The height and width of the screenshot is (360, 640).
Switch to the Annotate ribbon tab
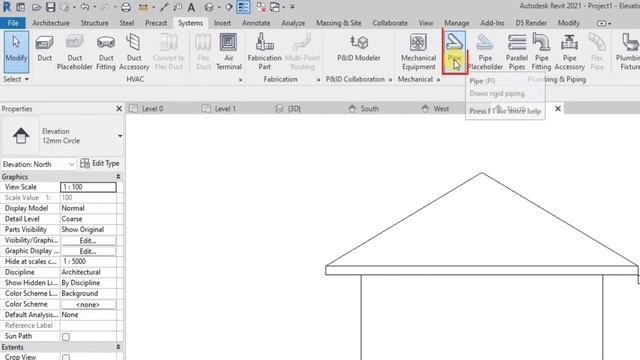point(256,23)
